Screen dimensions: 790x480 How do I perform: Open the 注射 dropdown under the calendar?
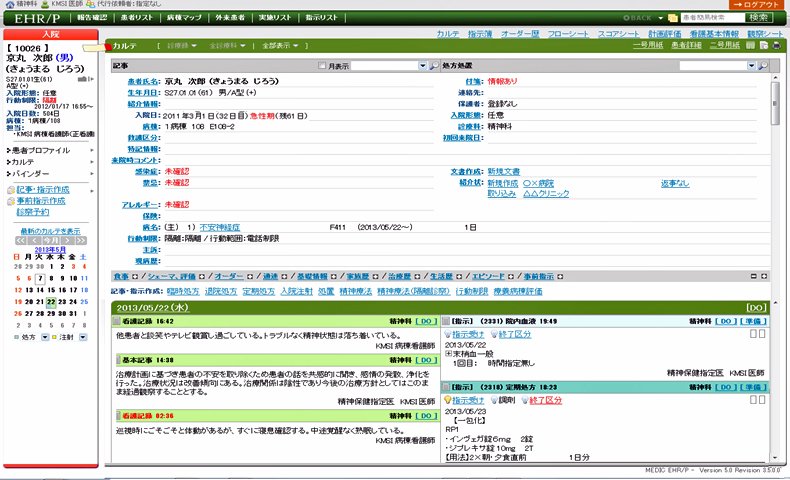pos(83,337)
